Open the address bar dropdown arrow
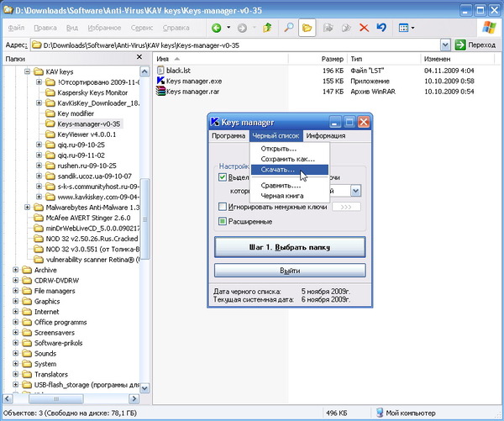504x421 pixels. (445, 45)
